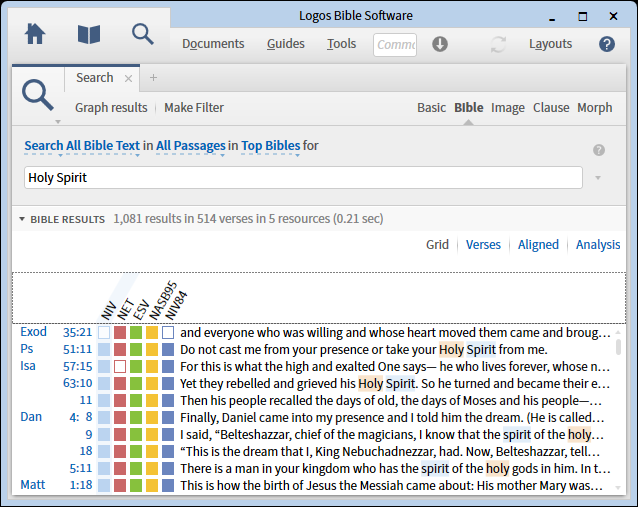Switch to Morph search type
Image resolution: width=638 pixels, height=507 pixels.
point(594,108)
